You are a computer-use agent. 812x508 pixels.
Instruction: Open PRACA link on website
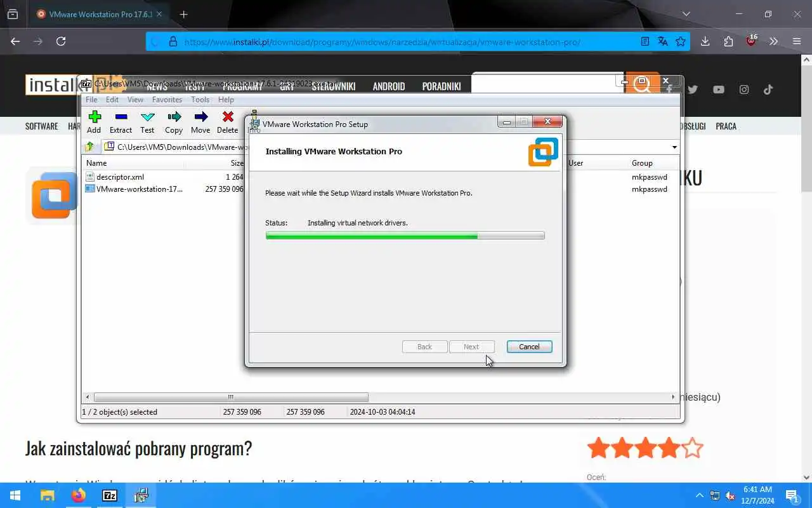(726, 126)
